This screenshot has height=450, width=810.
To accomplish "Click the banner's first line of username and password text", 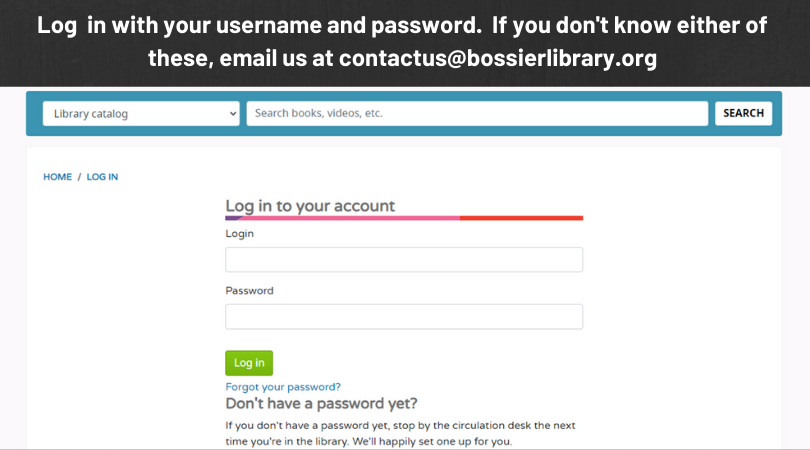I will [402, 26].
